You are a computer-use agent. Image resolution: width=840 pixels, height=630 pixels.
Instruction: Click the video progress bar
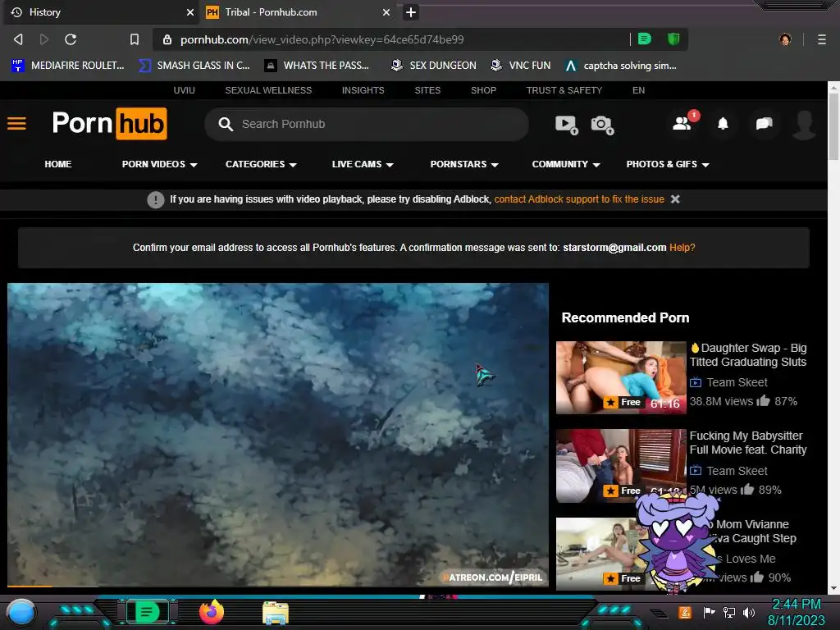tap(277, 586)
